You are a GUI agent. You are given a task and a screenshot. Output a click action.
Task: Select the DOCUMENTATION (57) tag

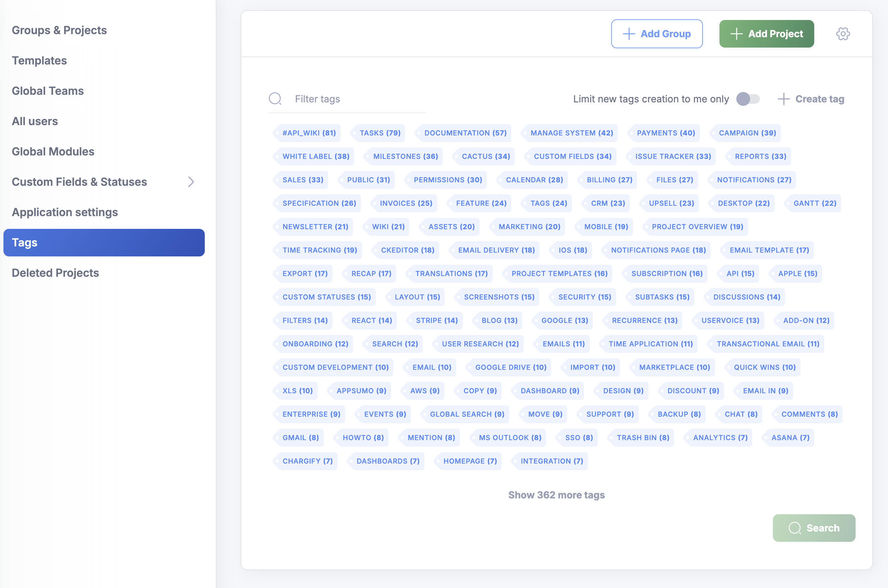(x=465, y=133)
